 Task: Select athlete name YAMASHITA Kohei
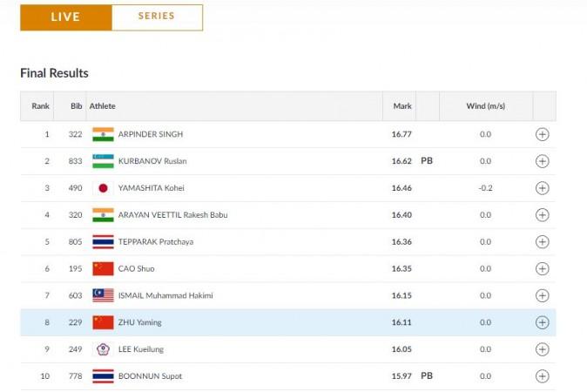[152, 188]
